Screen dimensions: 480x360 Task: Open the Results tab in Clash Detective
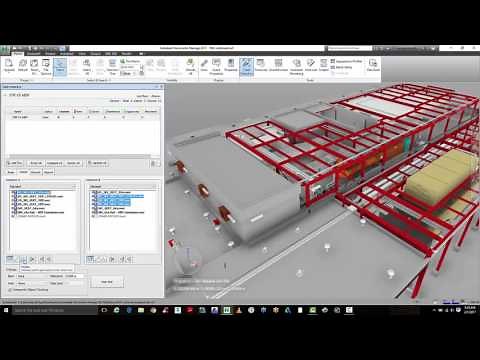(35, 172)
